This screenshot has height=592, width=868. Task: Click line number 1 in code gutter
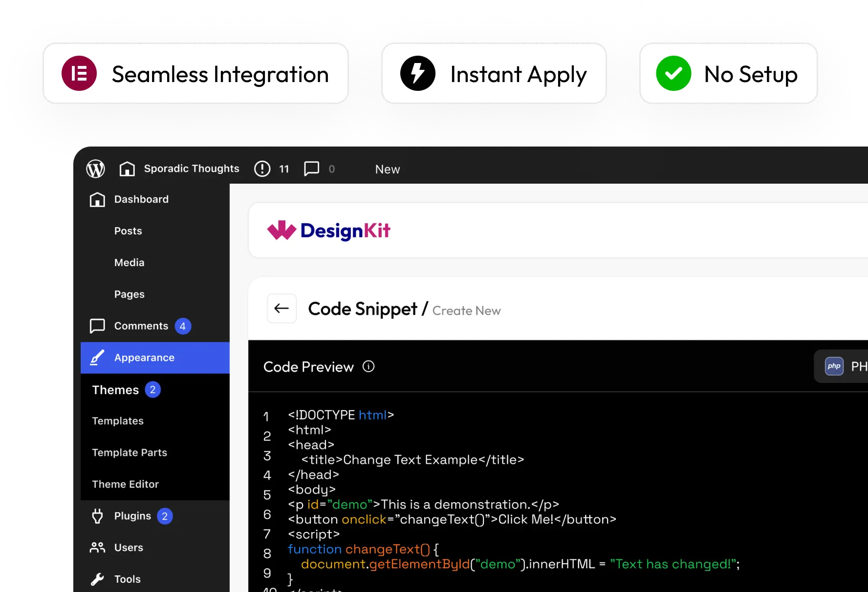(x=266, y=416)
